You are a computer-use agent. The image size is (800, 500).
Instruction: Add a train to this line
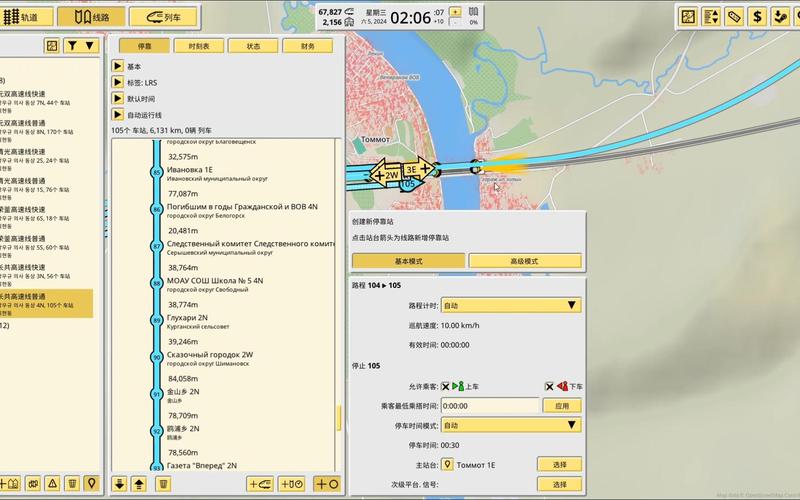pyautogui.click(x=260, y=484)
